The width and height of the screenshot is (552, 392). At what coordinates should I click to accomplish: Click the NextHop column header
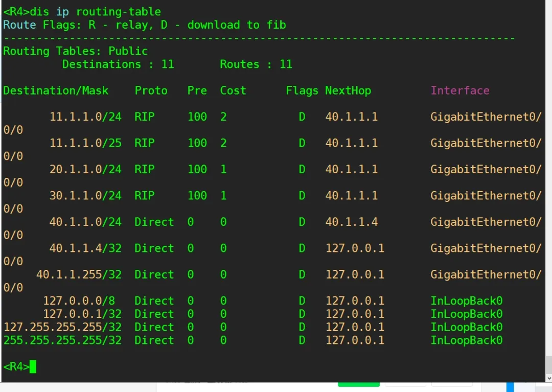[348, 90]
